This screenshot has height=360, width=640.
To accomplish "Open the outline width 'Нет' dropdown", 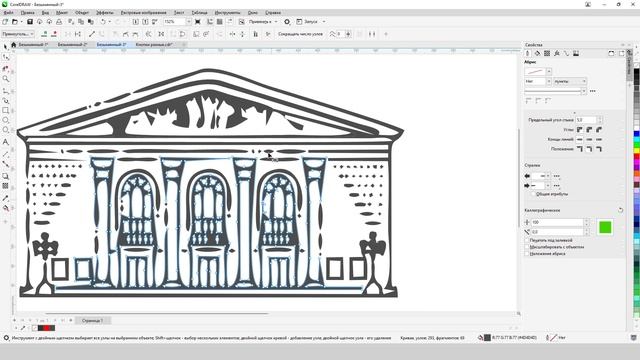I will point(549,81).
